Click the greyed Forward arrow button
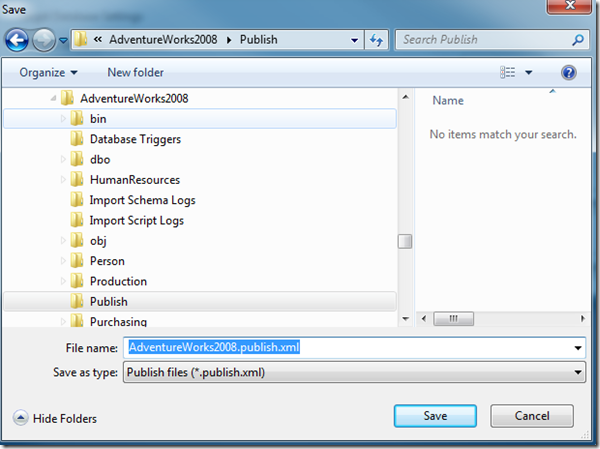Screen dimensions: 600x449 click(44, 40)
